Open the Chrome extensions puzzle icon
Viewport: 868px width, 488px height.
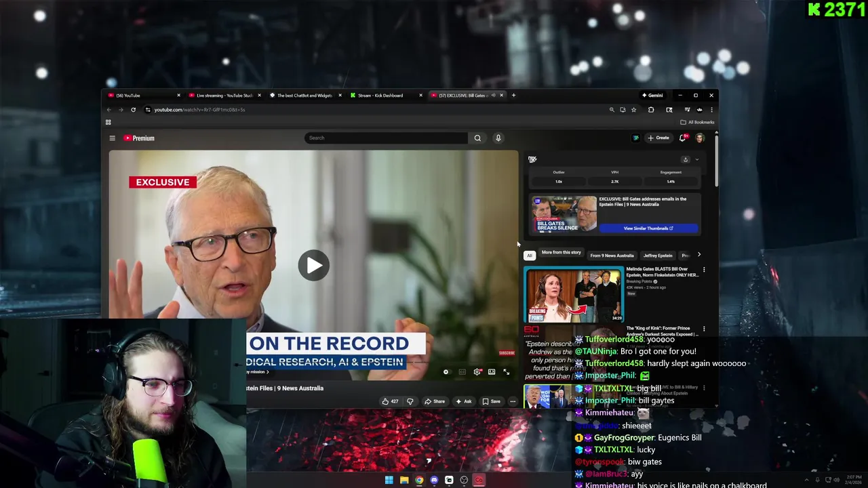pos(651,110)
